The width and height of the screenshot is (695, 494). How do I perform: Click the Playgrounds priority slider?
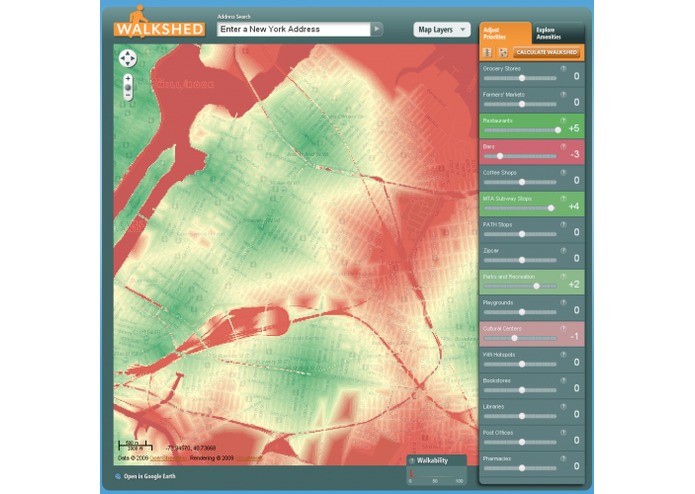point(520,312)
